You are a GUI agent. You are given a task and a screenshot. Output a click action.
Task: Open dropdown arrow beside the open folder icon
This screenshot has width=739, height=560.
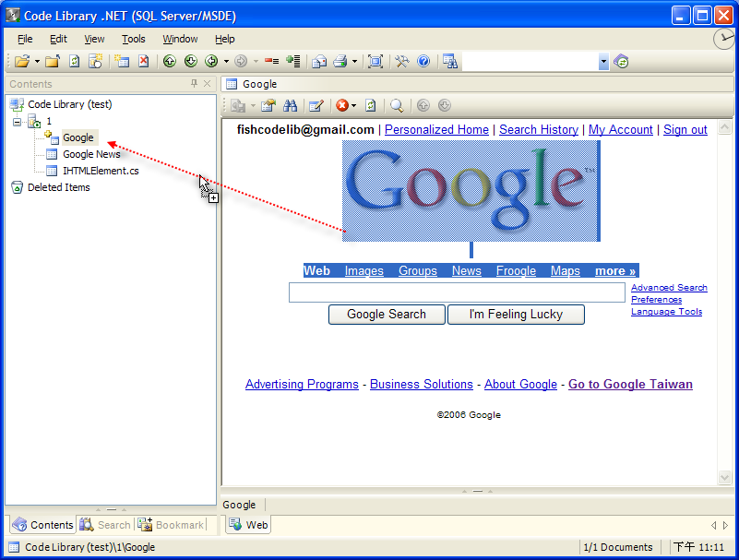37,62
